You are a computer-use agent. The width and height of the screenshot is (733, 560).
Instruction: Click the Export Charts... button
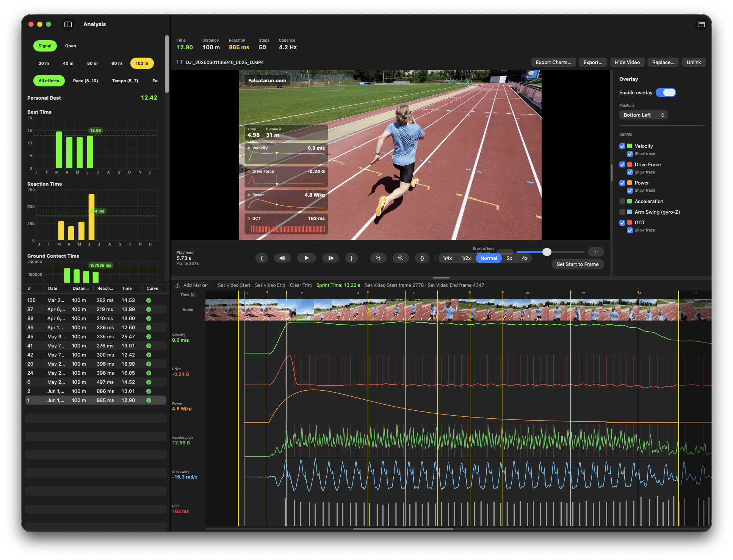554,62
